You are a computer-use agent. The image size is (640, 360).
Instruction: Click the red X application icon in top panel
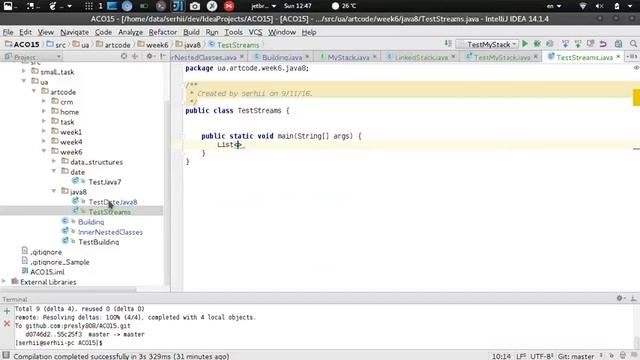229,6
